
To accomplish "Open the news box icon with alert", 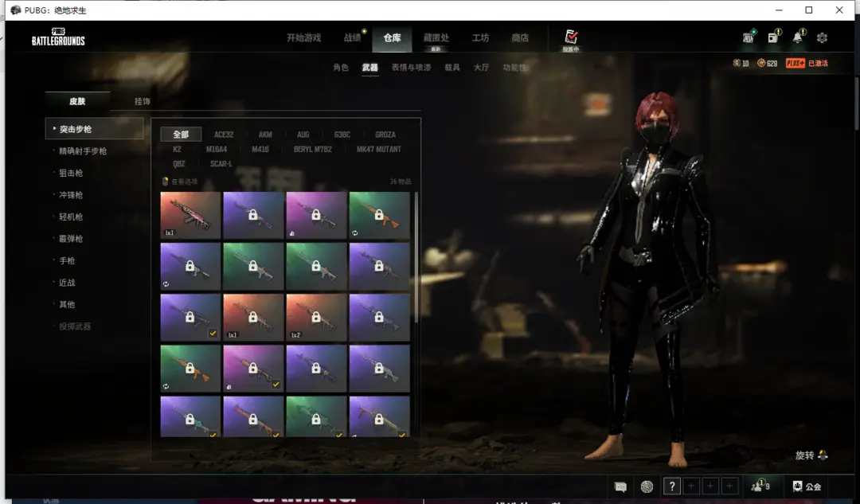I will (773, 37).
